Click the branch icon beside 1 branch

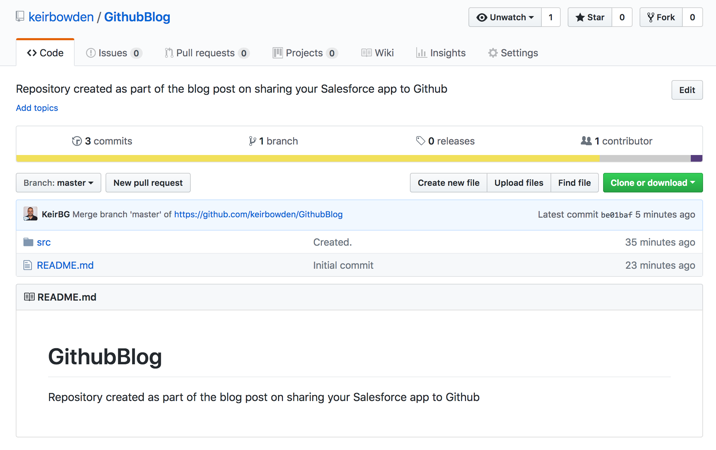(x=252, y=141)
